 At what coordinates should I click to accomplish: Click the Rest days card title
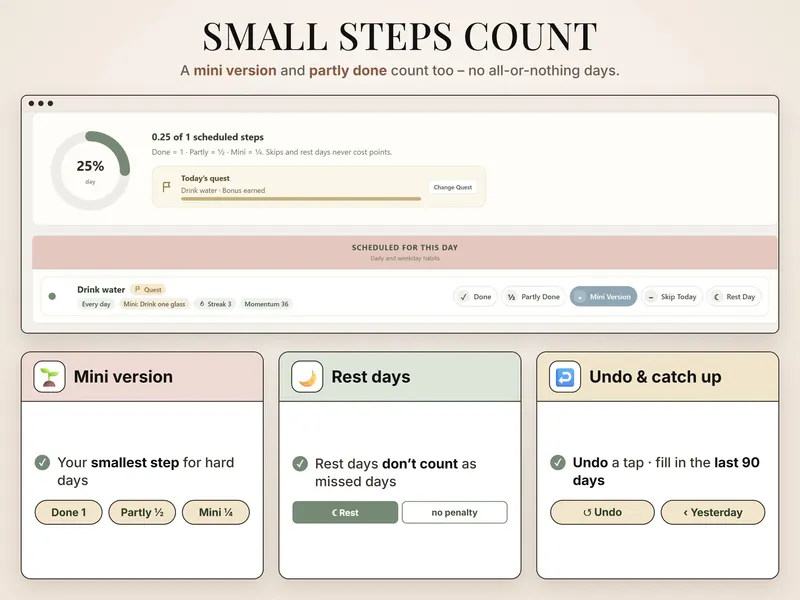pyautogui.click(x=371, y=377)
